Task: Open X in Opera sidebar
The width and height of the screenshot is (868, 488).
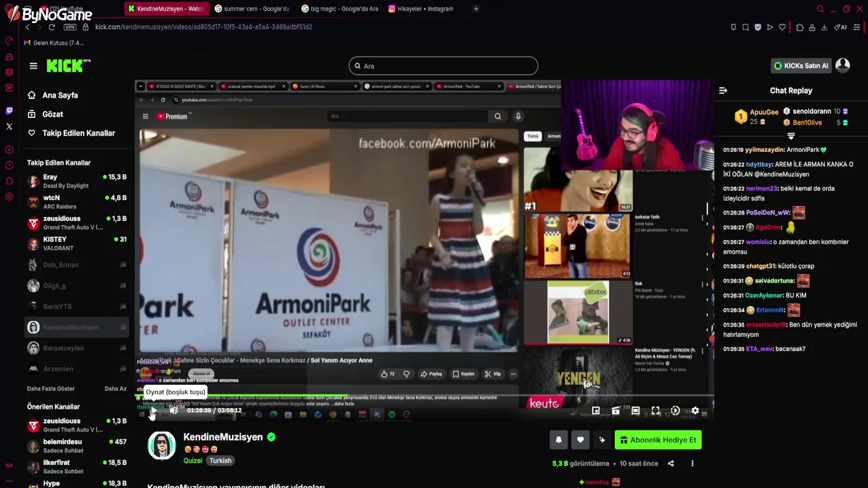Action: pyautogui.click(x=9, y=127)
